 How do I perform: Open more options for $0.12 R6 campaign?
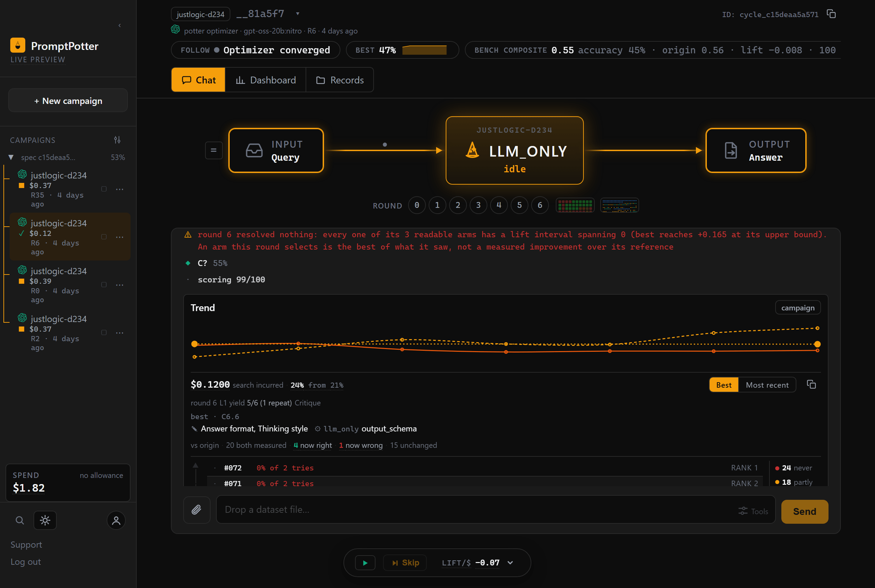point(120,237)
